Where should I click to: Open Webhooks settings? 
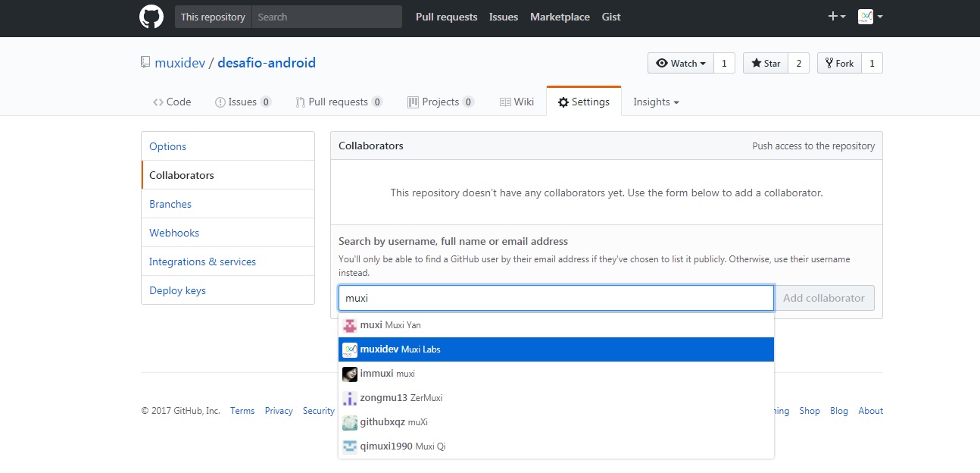tap(228, 233)
